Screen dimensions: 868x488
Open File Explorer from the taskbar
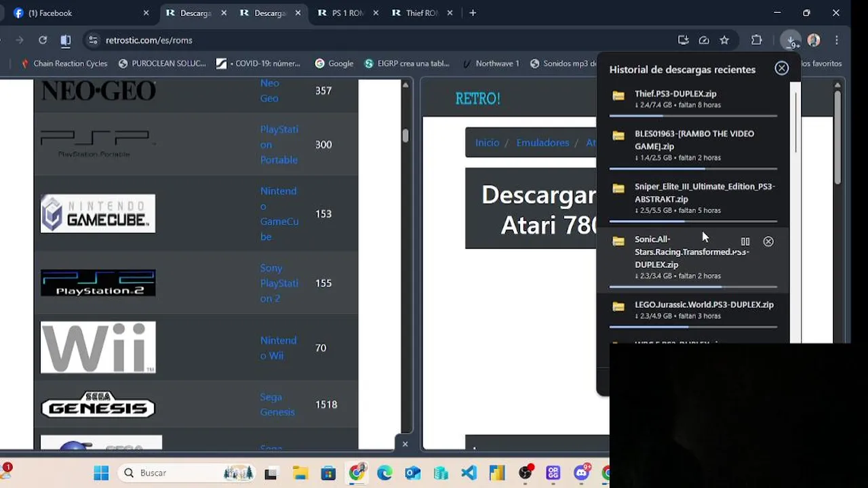click(x=300, y=472)
